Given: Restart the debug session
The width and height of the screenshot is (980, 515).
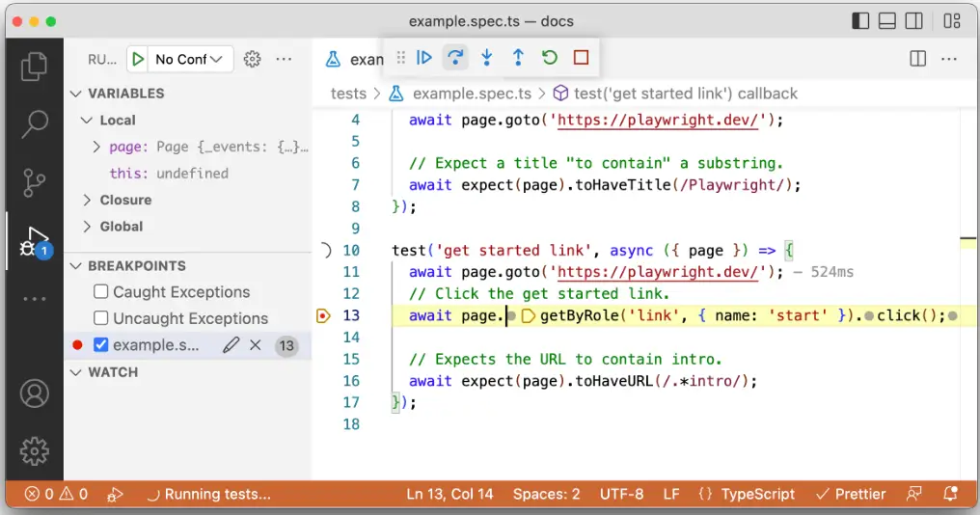Looking at the screenshot, I should point(550,58).
